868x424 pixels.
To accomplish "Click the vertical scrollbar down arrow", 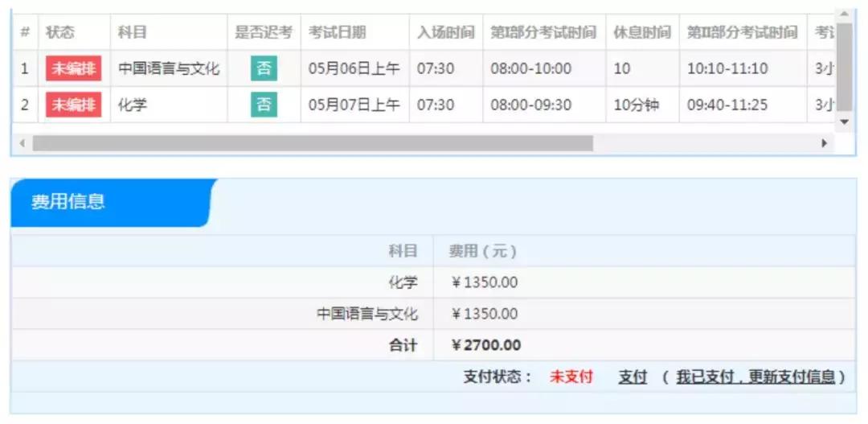I will (844, 122).
